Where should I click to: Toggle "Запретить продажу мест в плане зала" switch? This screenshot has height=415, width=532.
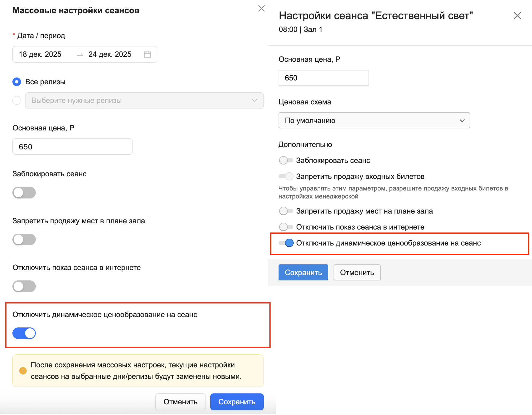[24, 240]
